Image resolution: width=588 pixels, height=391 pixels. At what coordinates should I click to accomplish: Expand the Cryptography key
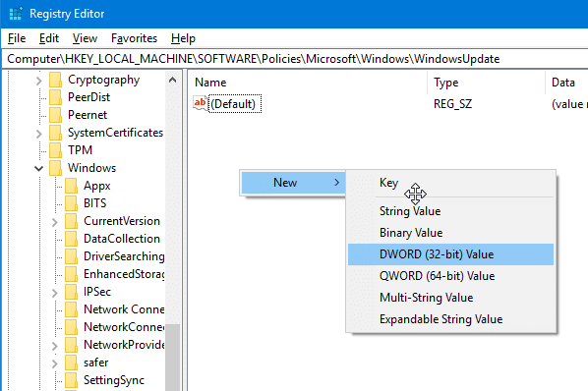pos(39,81)
